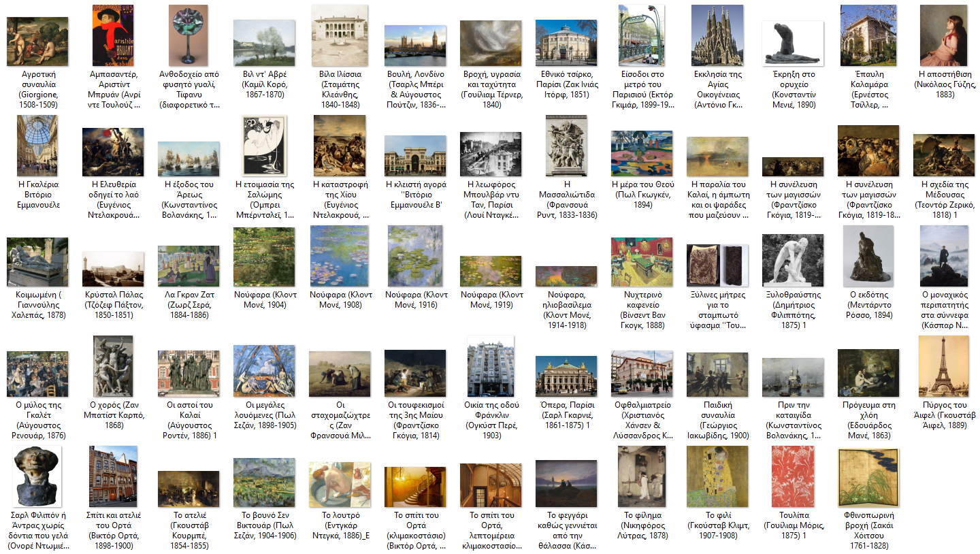Select the 'Το φεγγάρι καθώς γεννιέται' thumbnail
This screenshot has width=980, height=554.
(x=567, y=483)
